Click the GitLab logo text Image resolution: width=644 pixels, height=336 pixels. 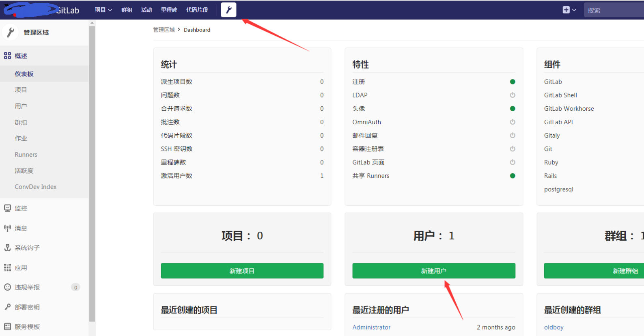(x=68, y=10)
